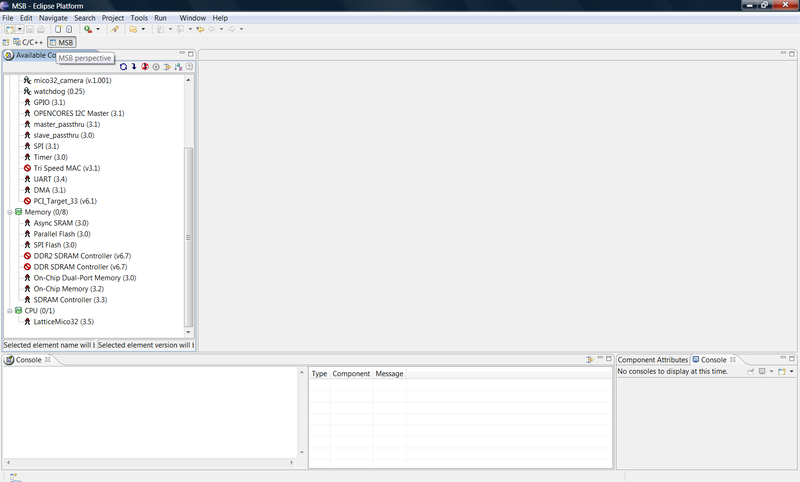The height and width of the screenshot is (482, 800).
Task: Click the Message column header
Action: (x=389, y=374)
